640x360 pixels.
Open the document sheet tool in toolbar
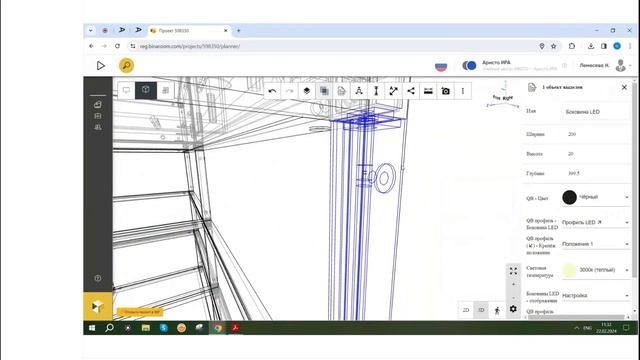[x=342, y=91]
